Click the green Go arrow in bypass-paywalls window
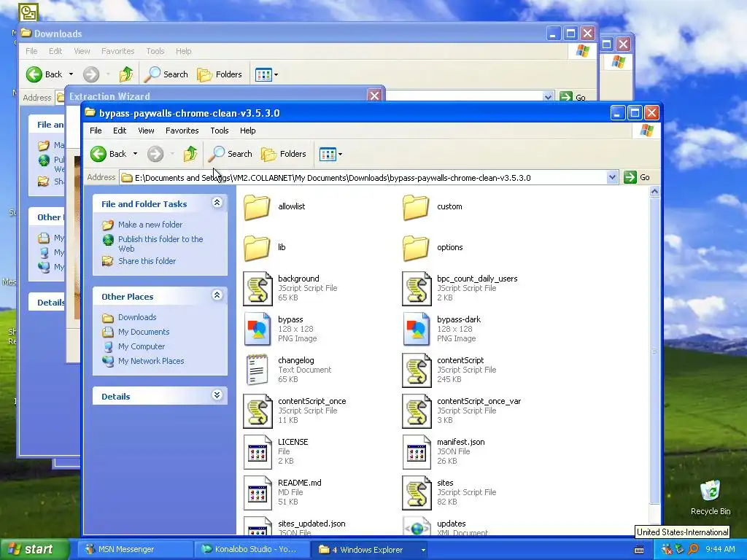 coord(630,177)
